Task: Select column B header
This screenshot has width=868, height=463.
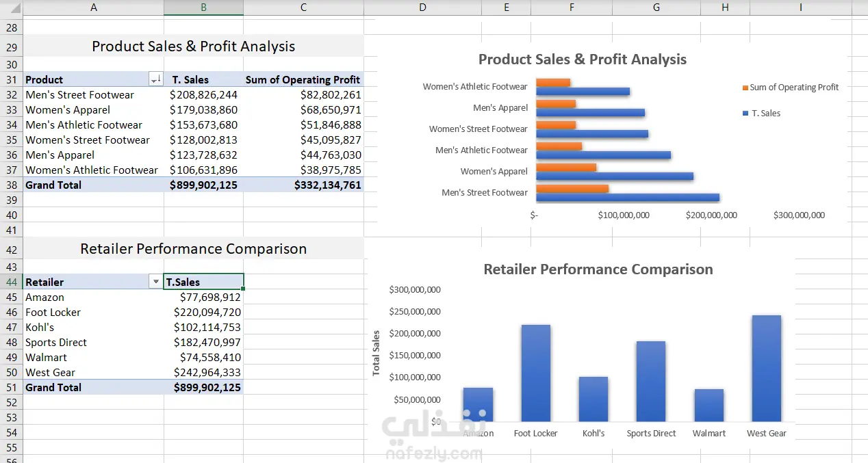Action: click(x=203, y=8)
